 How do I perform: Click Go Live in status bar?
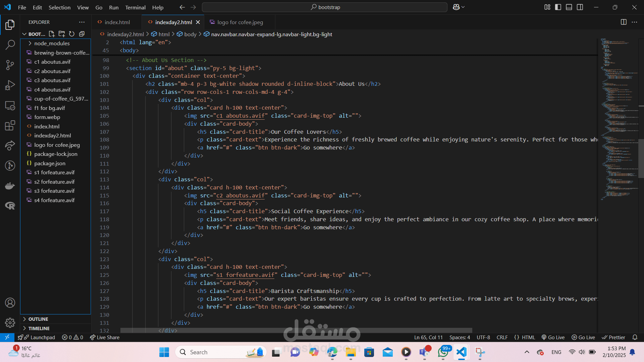(x=553, y=338)
